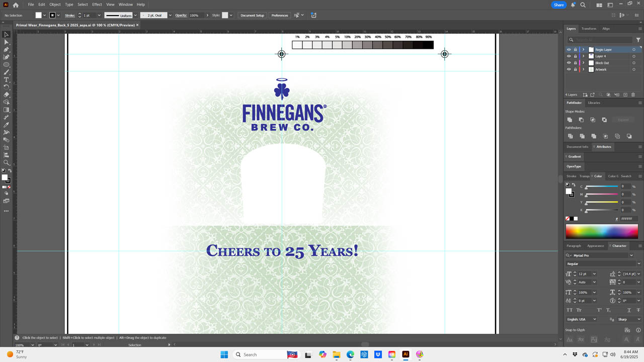Open Windows taskbar Search box
644x362 pixels.
tap(258, 354)
